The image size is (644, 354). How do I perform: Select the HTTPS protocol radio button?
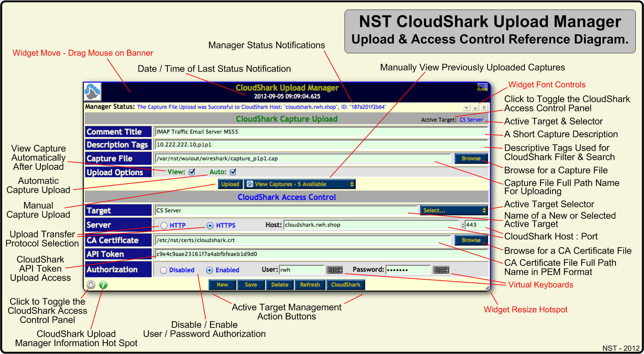[210, 226]
